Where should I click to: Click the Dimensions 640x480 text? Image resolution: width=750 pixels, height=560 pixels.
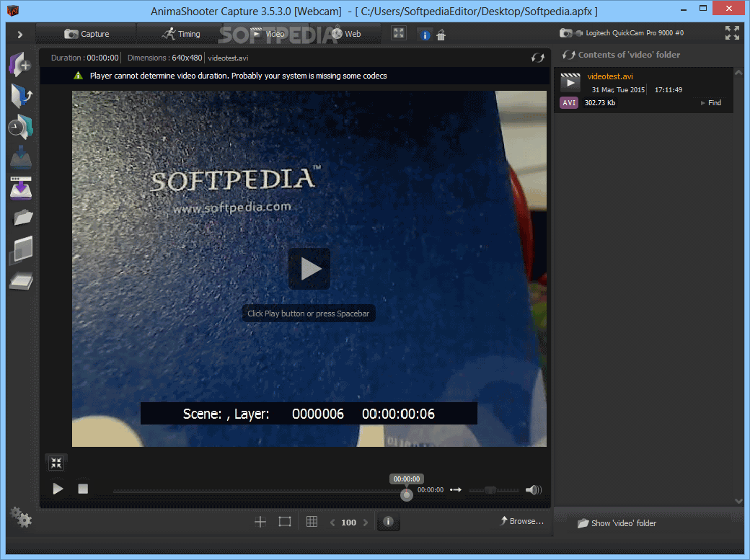coord(164,58)
